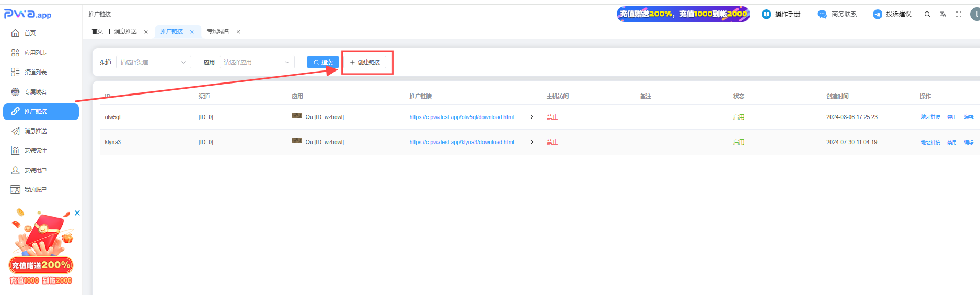This screenshot has width=980, height=295.
Task: Click the magnifier search icon in the header
Action: pos(927,14)
